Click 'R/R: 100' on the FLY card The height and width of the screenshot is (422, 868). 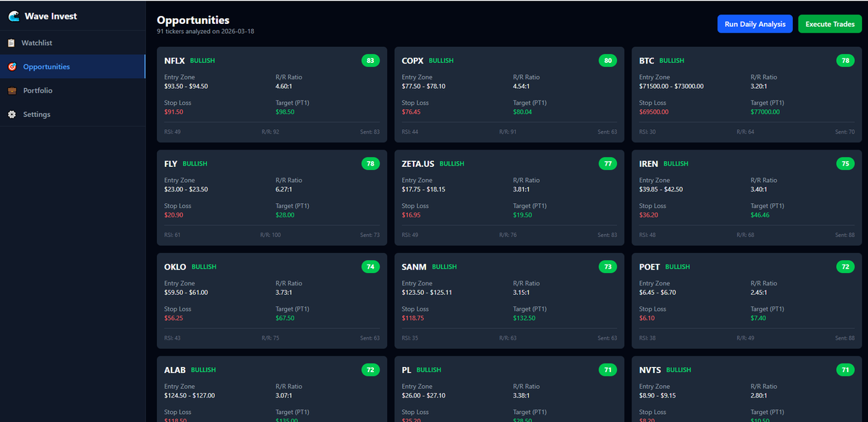tap(270, 236)
